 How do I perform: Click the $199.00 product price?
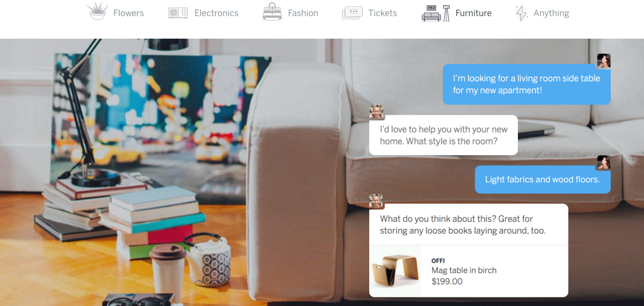(447, 281)
